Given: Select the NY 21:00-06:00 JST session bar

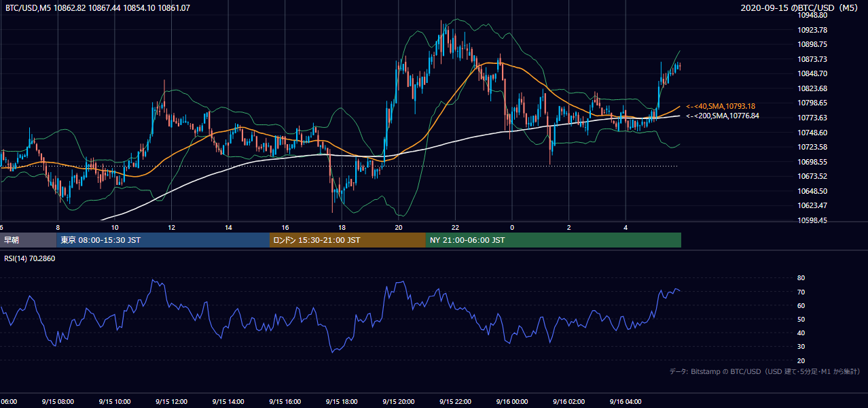Looking at the screenshot, I should [554, 240].
